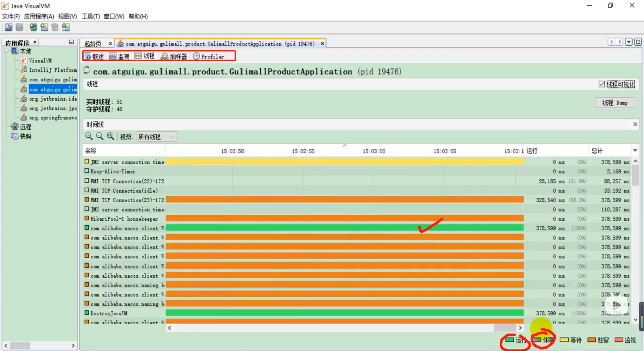Select the VisualVM node icon in the tree

[x=24, y=60]
